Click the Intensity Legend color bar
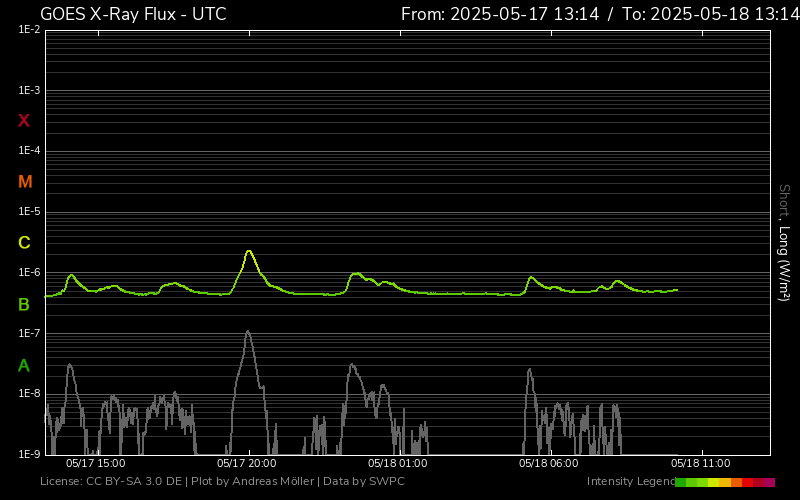 (x=724, y=482)
